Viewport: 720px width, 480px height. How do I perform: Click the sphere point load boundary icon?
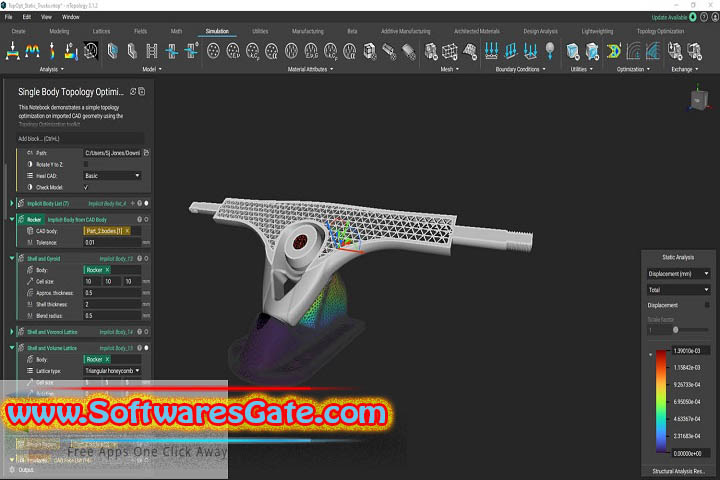550,51
